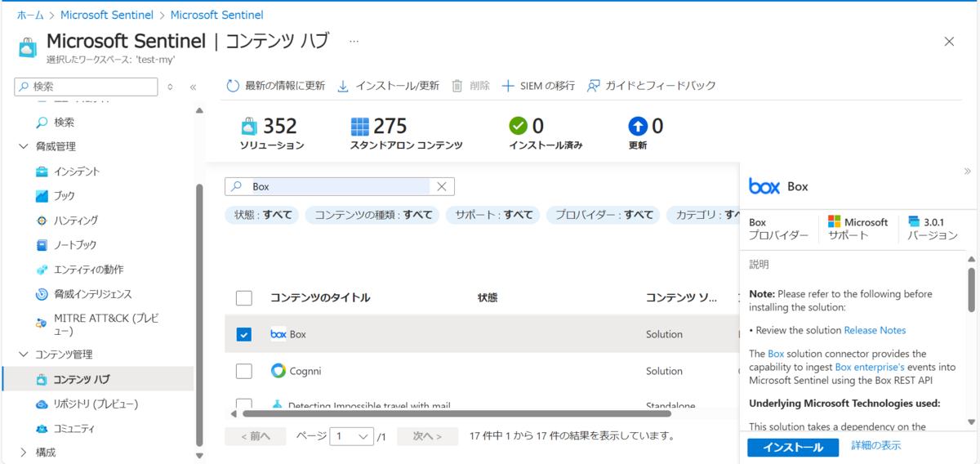Click the green check installed icon
Viewport: 980px width, 464px height.
pos(519,126)
